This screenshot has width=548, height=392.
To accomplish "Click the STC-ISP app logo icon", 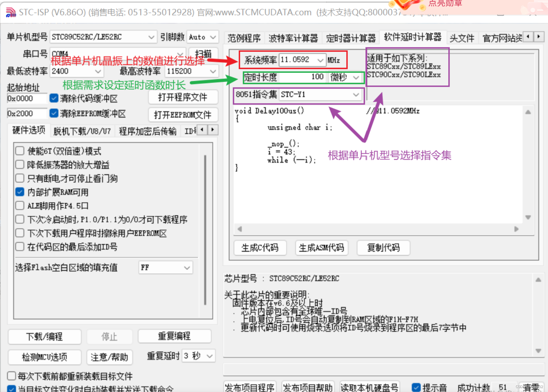I will tap(11, 12).
